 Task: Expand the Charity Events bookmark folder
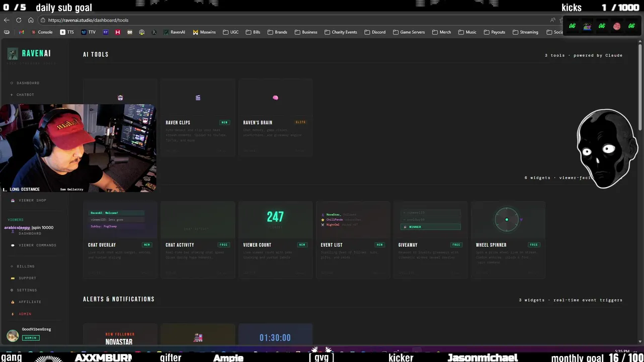coord(341,32)
